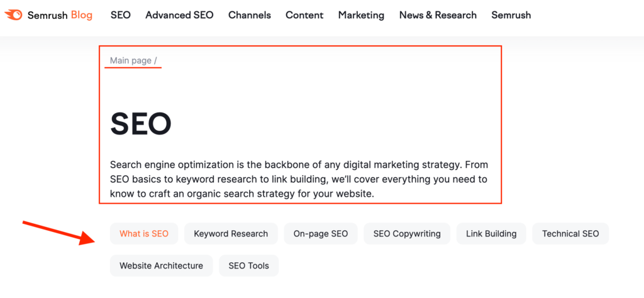Select News & Research in navigation
Image resolution: width=644 pixels, height=298 pixels.
tap(438, 15)
